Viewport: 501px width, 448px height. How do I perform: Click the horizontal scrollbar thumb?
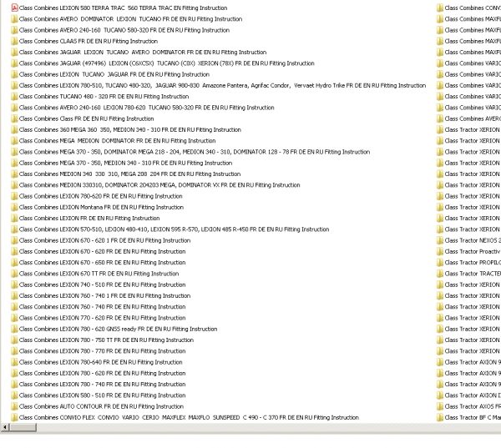[23, 427]
